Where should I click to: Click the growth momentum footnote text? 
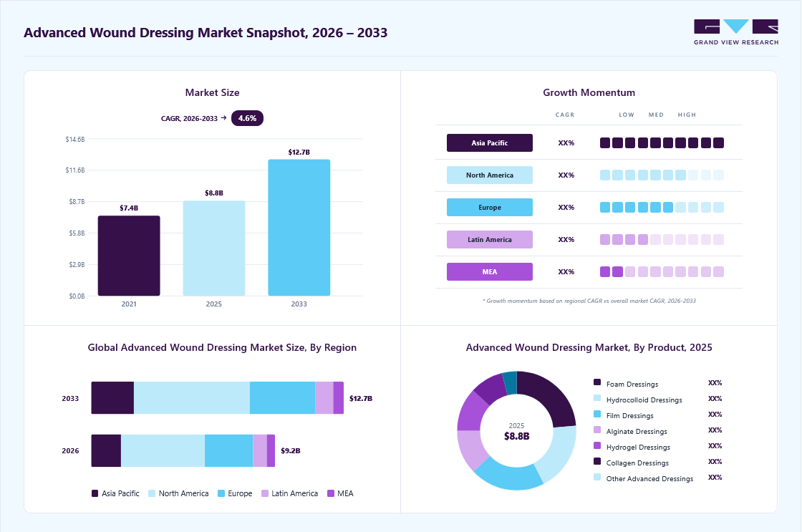pyautogui.click(x=589, y=301)
